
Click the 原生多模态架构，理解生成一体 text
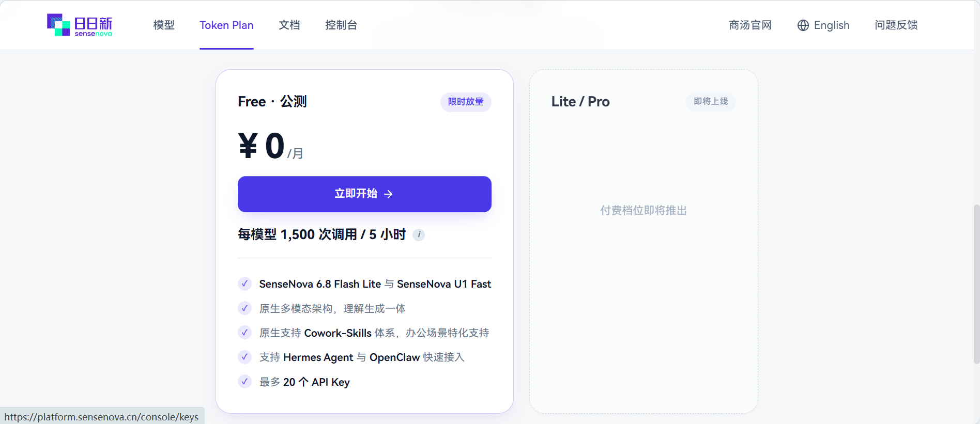[x=332, y=308]
